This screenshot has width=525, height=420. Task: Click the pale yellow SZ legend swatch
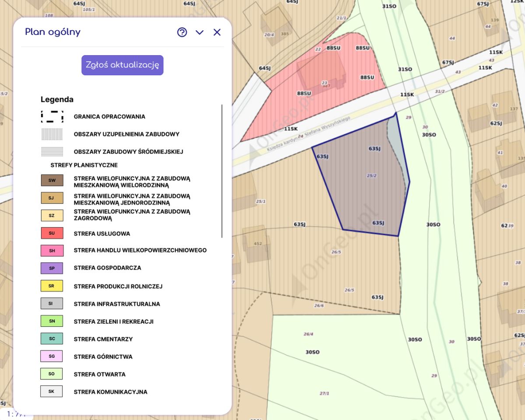[x=52, y=215]
